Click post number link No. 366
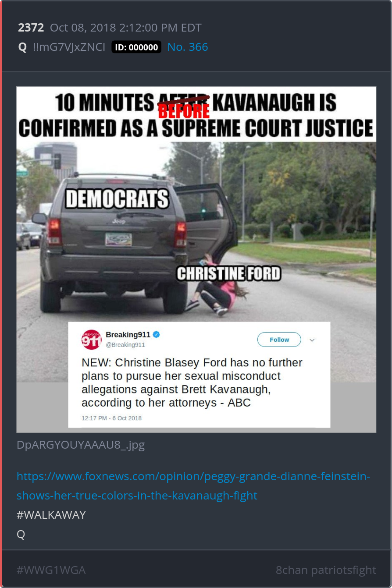Screen dimensions: 392x588 [188, 47]
